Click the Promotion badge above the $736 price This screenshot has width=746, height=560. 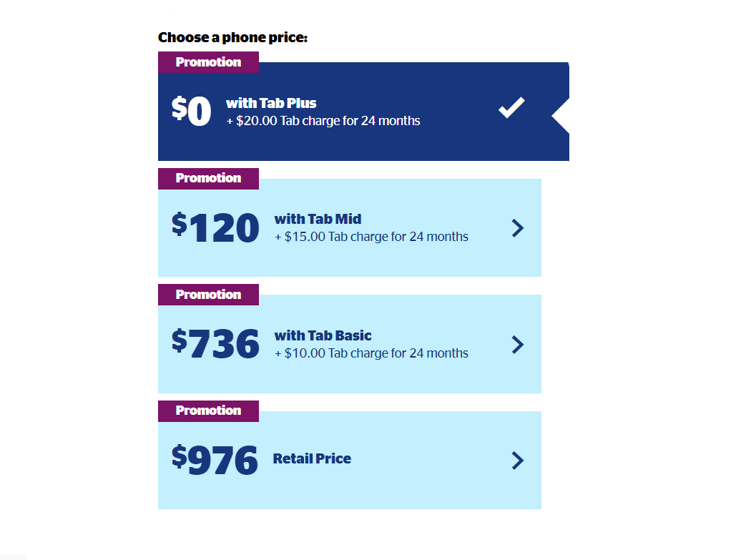[208, 295]
